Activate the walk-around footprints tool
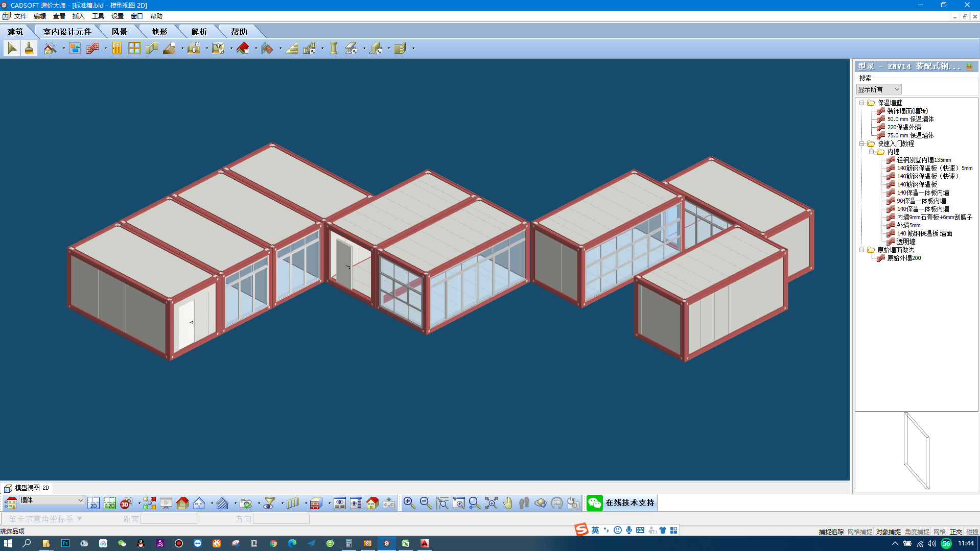This screenshot has height=551, width=980. coord(524,503)
